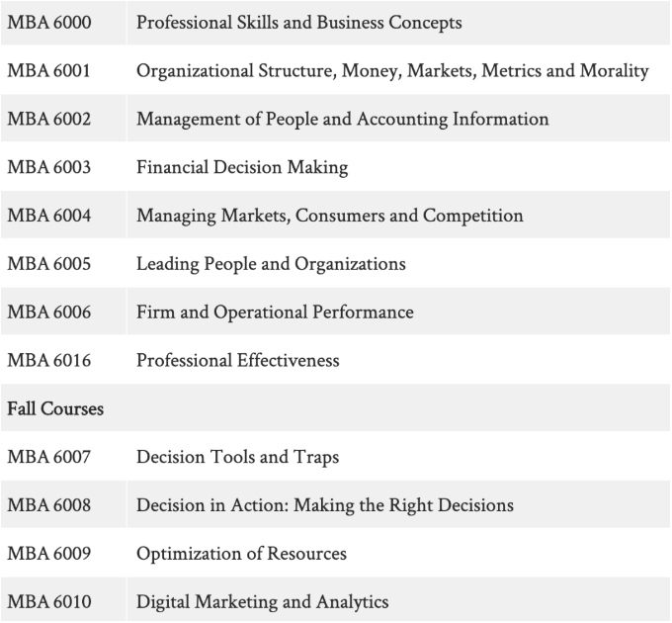
Task: Click the MBA 6003 course code
Action: pos(49,167)
